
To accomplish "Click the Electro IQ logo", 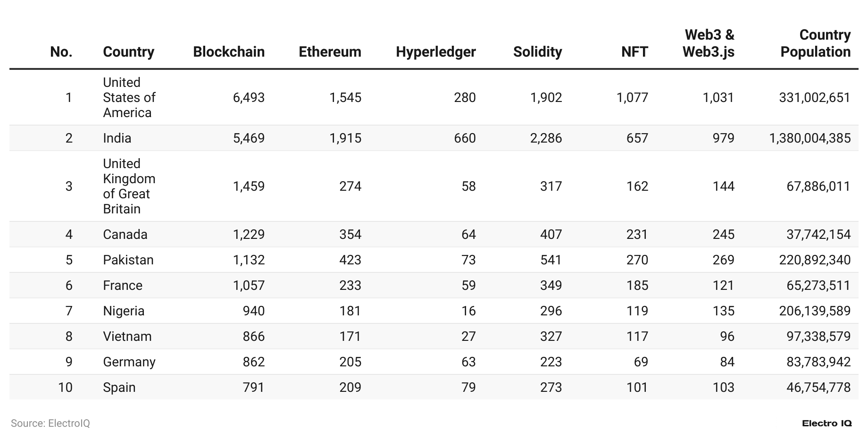I will point(826,423).
